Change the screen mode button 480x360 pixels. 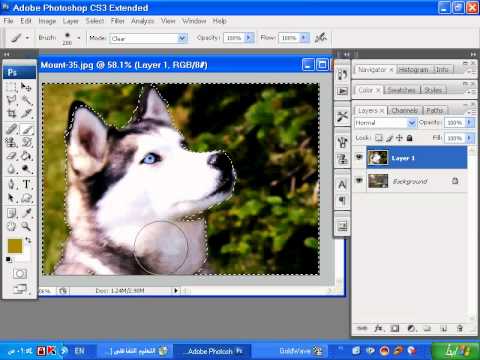pyautogui.click(x=20, y=289)
